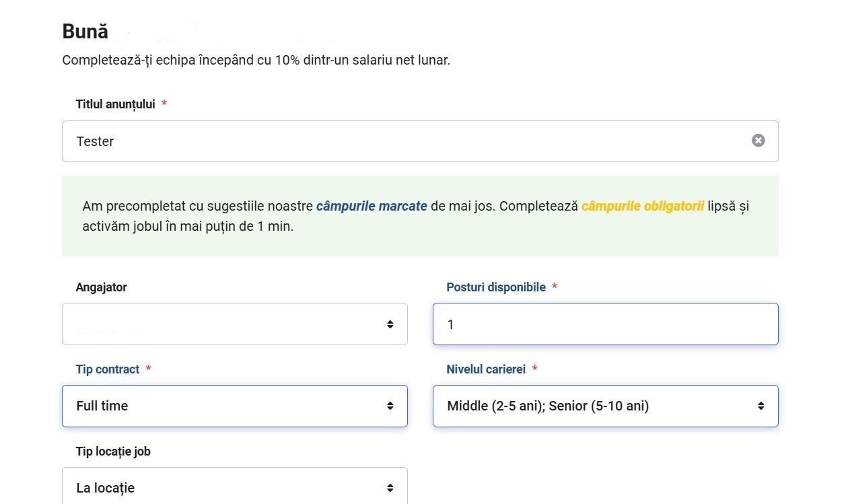Image resolution: width=844 pixels, height=504 pixels.
Task: Focus the Posturi disponibile number field
Action: click(x=606, y=324)
